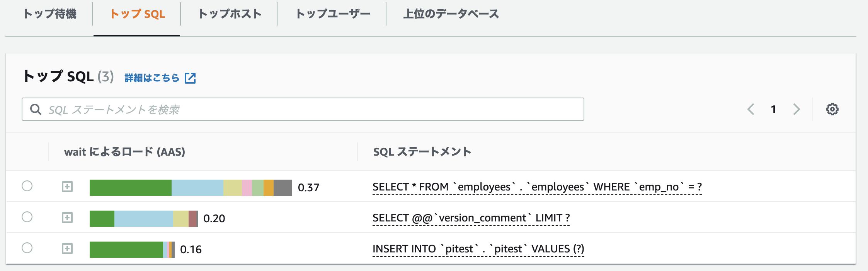Image resolution: width=868 pixels, height=271 pixels.
Task: Select the pitest INSERT query radio button
Action: coord(27,248)
